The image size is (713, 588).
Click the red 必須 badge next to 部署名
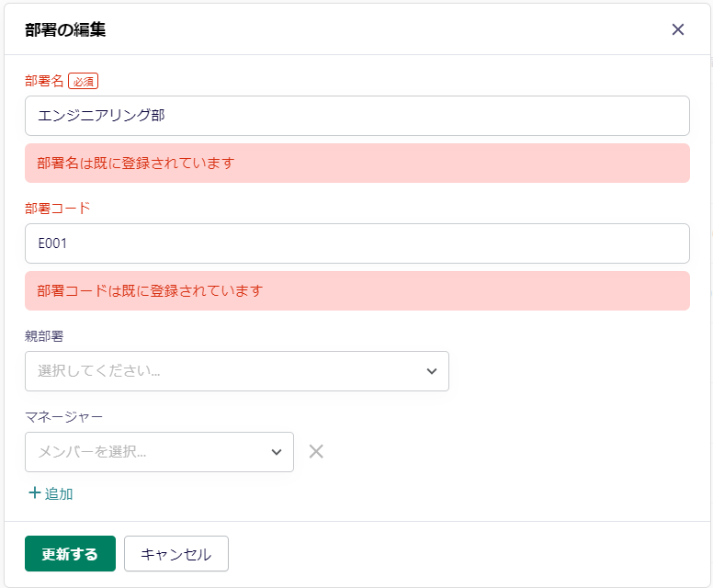84,81
